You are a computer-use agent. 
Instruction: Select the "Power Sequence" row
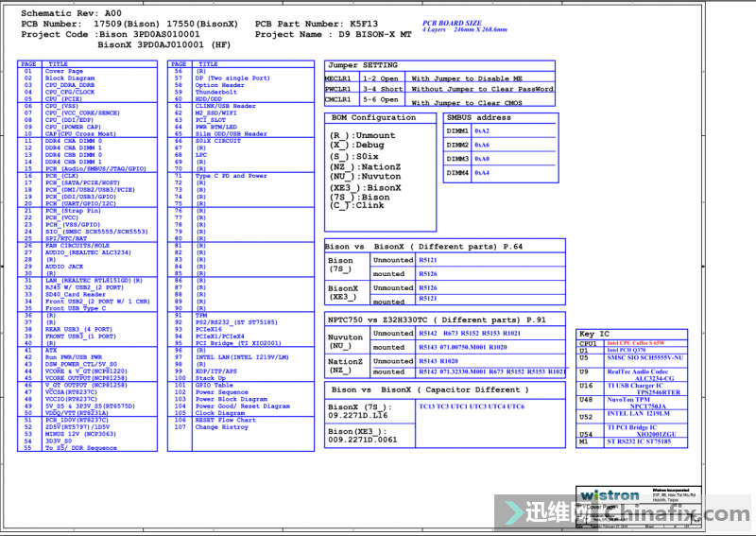coord(222,392)
